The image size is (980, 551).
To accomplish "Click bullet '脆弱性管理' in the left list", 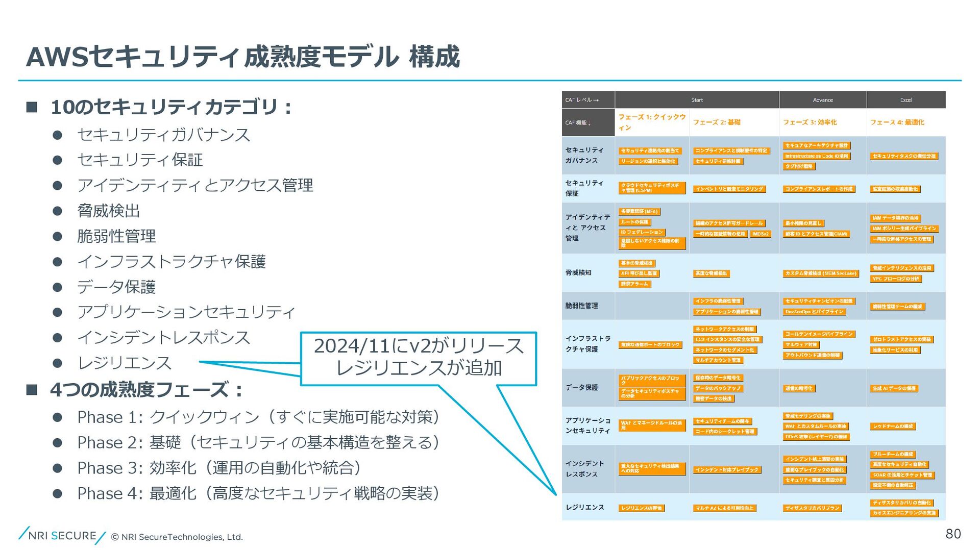I will (116, 236).
